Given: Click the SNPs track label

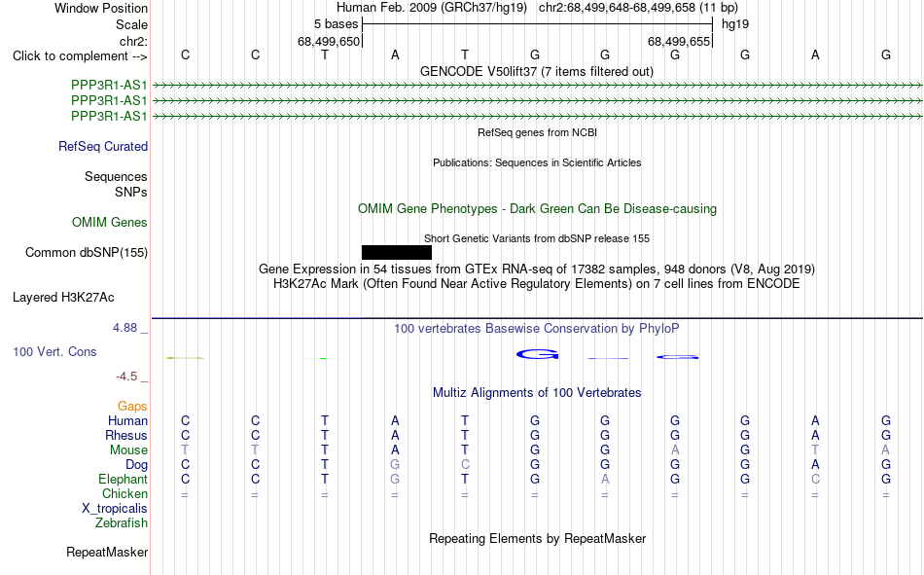Looking at the screenshot, I should pyautogui.click(x=131, y=193).
